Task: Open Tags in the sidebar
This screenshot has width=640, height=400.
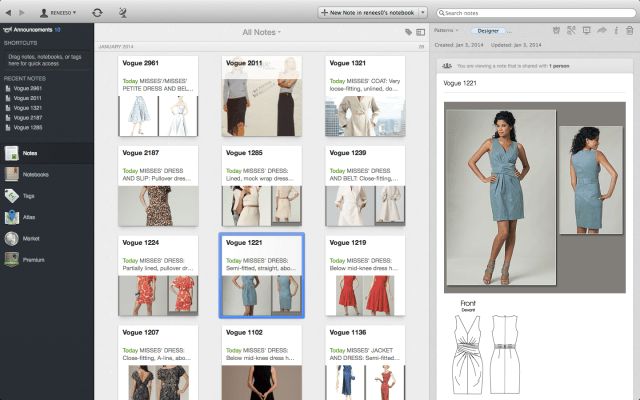Action: 47,196
